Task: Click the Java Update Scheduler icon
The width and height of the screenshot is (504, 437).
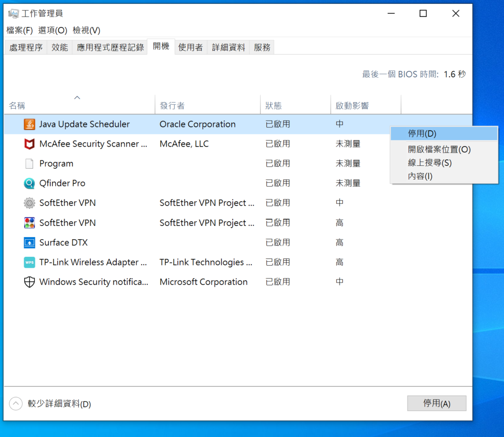Action: coord(29,125)
